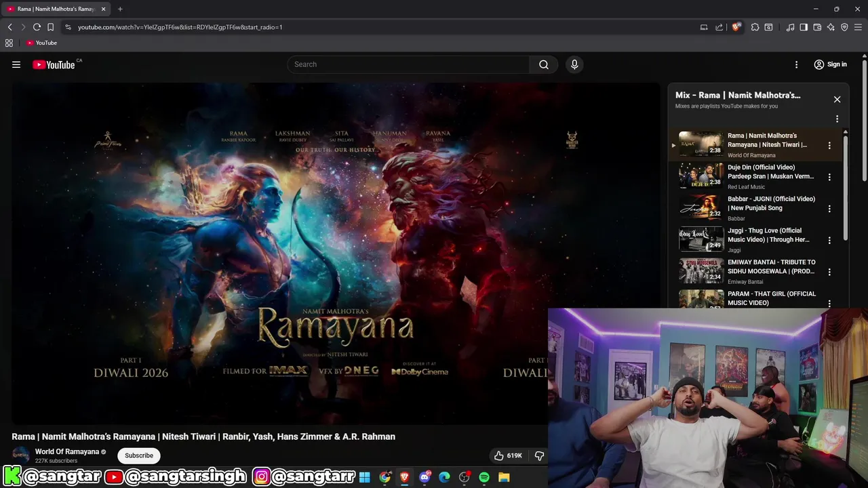Close the Mix playlist panel
The height and width of the screenshot is (488, 868).
point(837,100)
